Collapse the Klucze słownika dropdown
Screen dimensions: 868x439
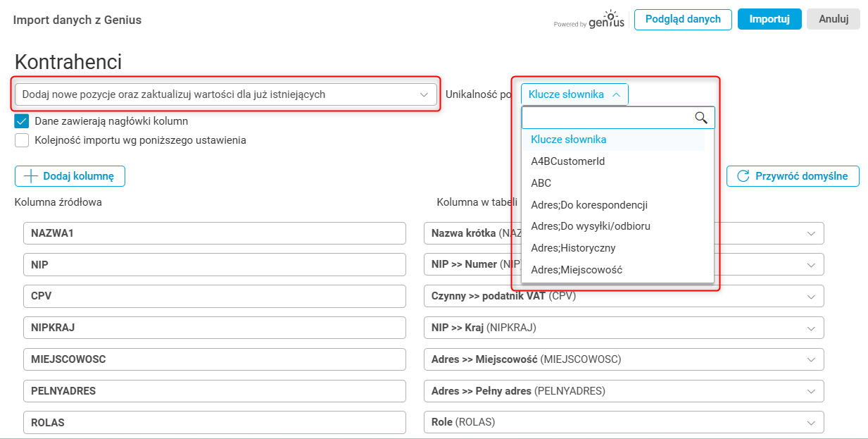(574, 94)
